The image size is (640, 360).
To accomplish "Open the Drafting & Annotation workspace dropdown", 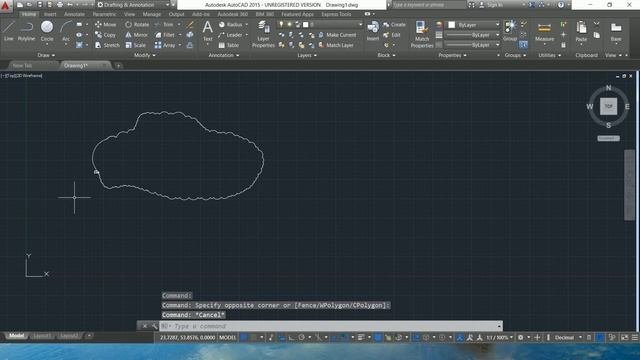I will coord(133,5).
